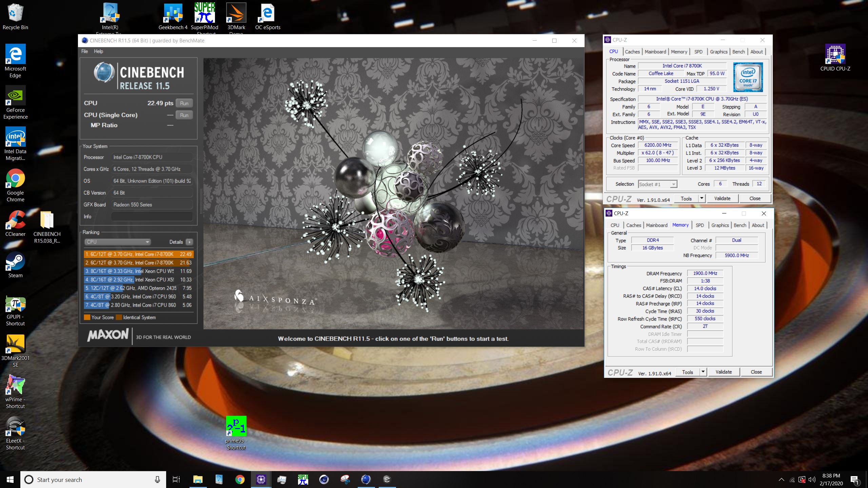Click Tools button in top CPU-Z
This screenshot has width=868, height=488.
[x=686, y=199]
